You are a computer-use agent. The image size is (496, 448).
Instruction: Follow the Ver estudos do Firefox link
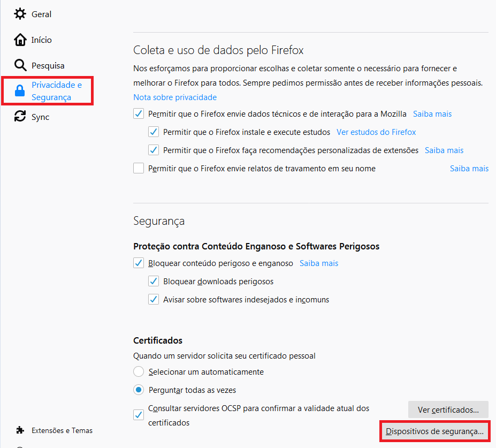376,132
